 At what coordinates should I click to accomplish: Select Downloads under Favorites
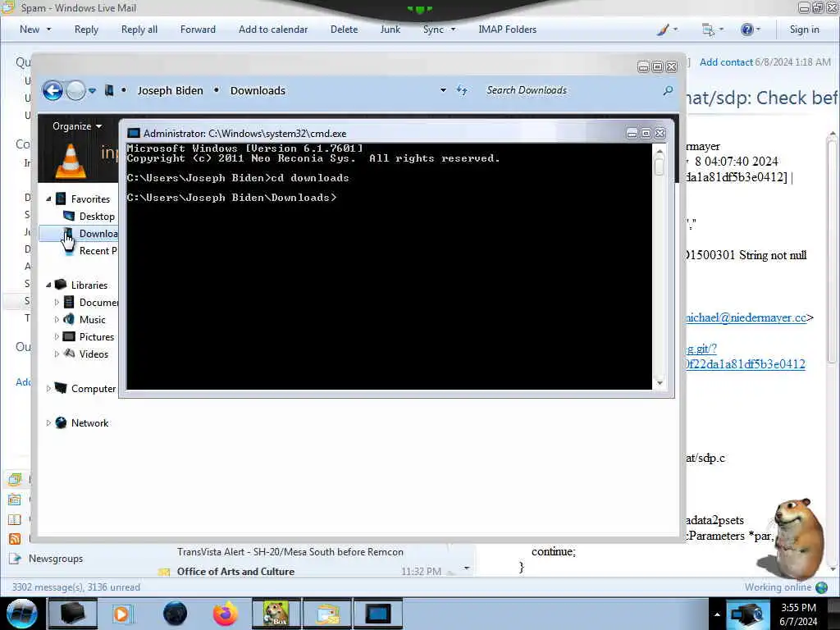pos(98,234)
